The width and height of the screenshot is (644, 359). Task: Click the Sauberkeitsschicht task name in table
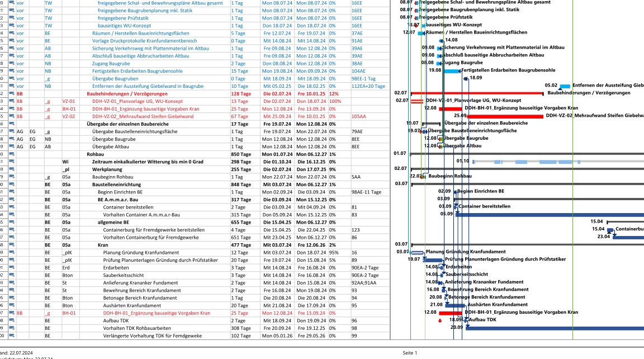coord(121,275)
